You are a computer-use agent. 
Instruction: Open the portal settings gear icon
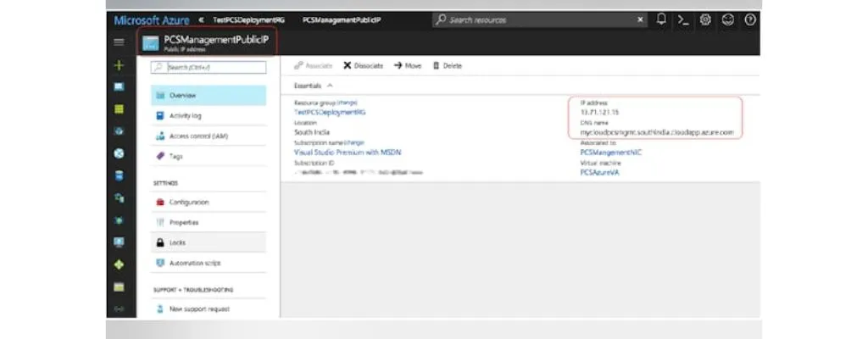pyautogui.click(x=705, y=19)
